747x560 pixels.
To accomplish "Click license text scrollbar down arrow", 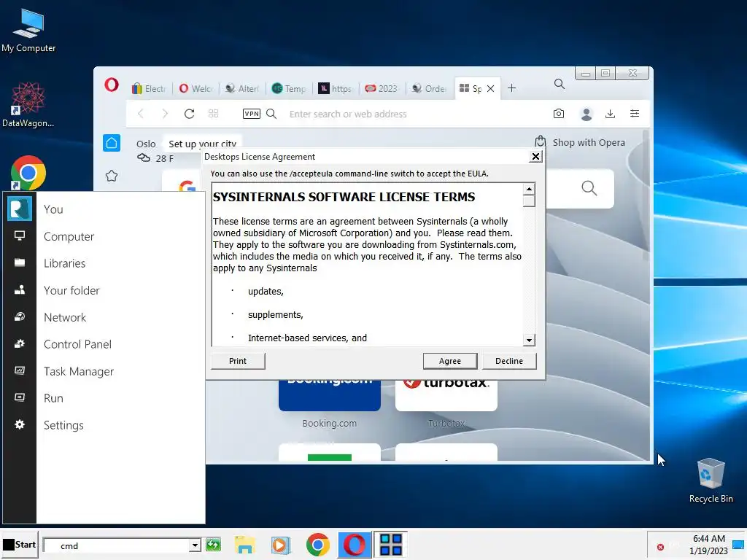I will pyautogui.click(x=529, y=340).
